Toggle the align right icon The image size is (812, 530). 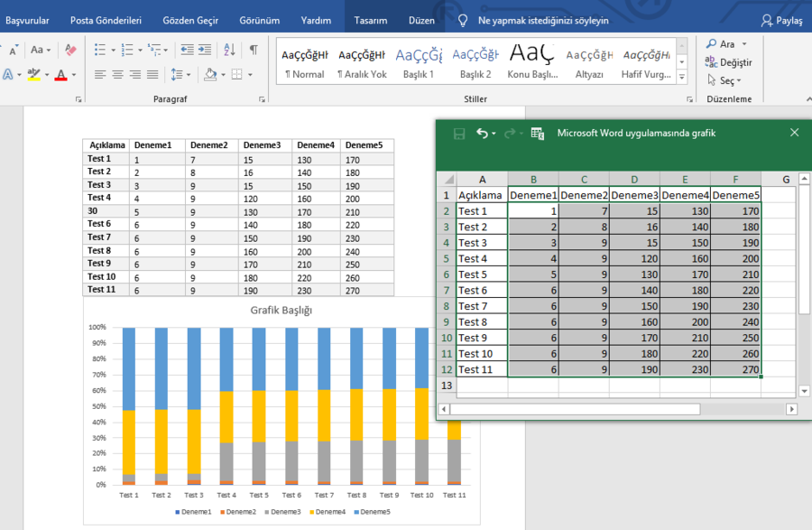[x=135, y=75]
